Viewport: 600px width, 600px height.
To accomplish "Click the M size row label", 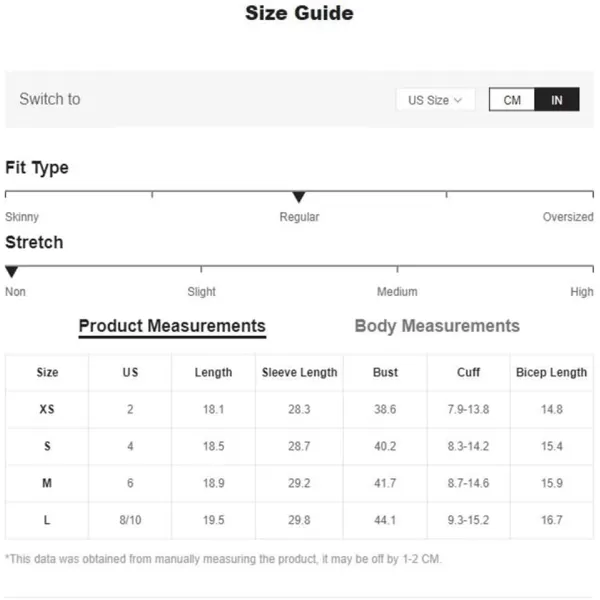I will 47,483.
